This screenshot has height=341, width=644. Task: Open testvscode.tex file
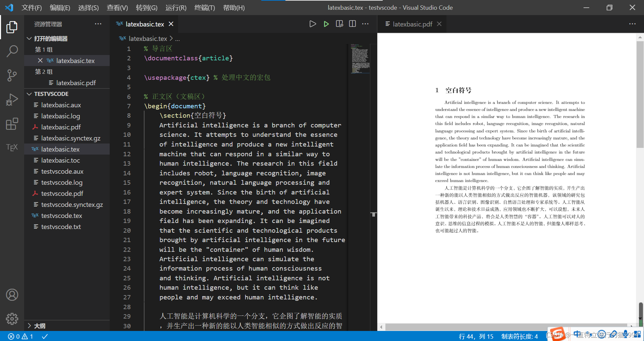[x=61, y=216]
